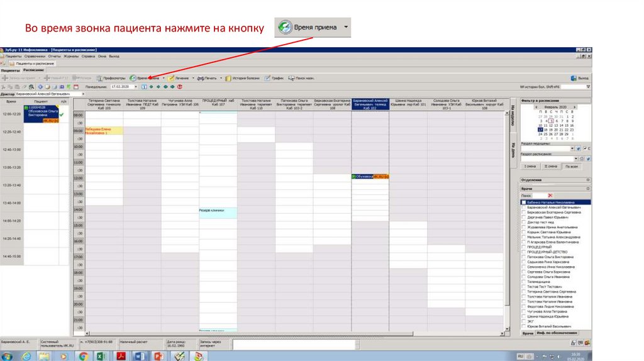Click the I смена button

pos(530,166)
